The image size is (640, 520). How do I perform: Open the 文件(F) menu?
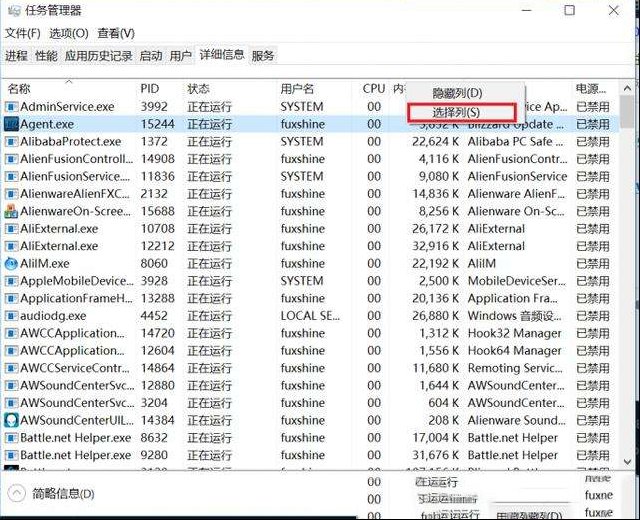click(22, 33)
